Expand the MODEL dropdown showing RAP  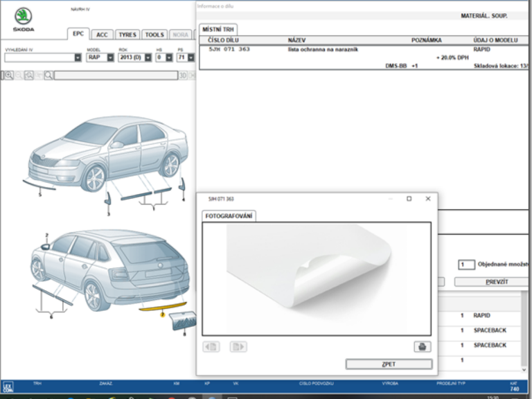click(x=111, y=57)
